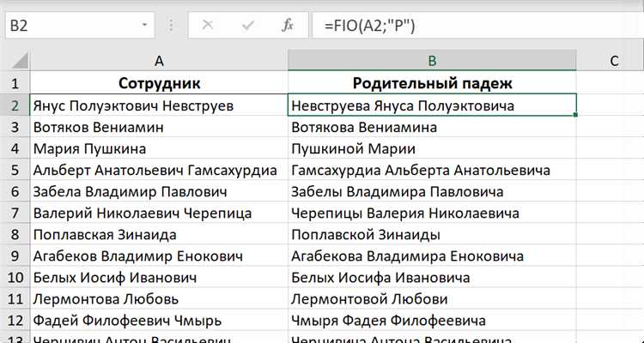
Task: Select cell Забелы Владимира Павловича
Action: [x=432, y=191]
